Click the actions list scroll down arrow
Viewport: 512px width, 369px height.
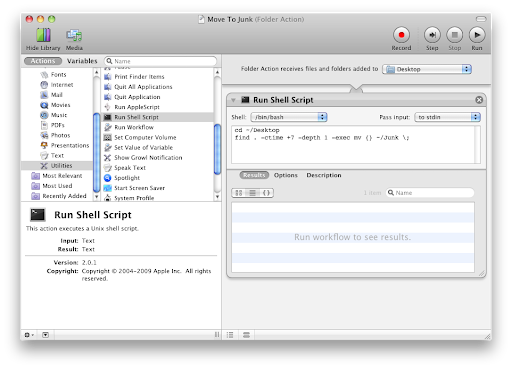coord(217,197)
